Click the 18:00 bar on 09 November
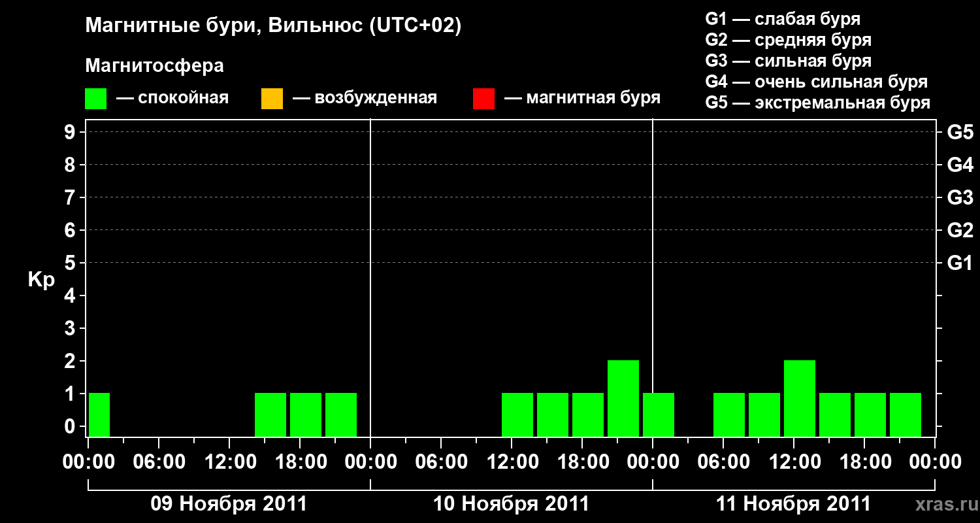 (x=306, y=414)
